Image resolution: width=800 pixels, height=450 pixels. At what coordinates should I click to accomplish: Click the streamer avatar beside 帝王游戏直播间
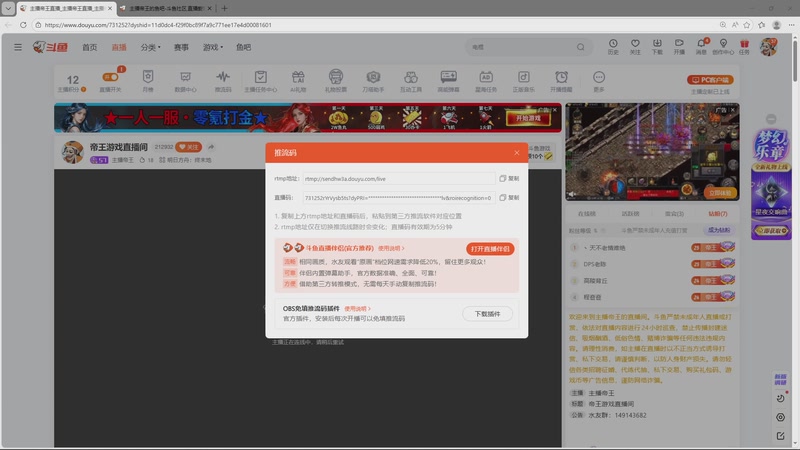point(72,152)
